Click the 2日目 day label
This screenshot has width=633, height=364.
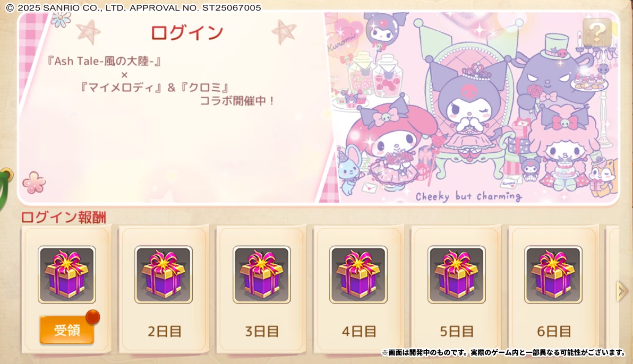tap(164, 331)
